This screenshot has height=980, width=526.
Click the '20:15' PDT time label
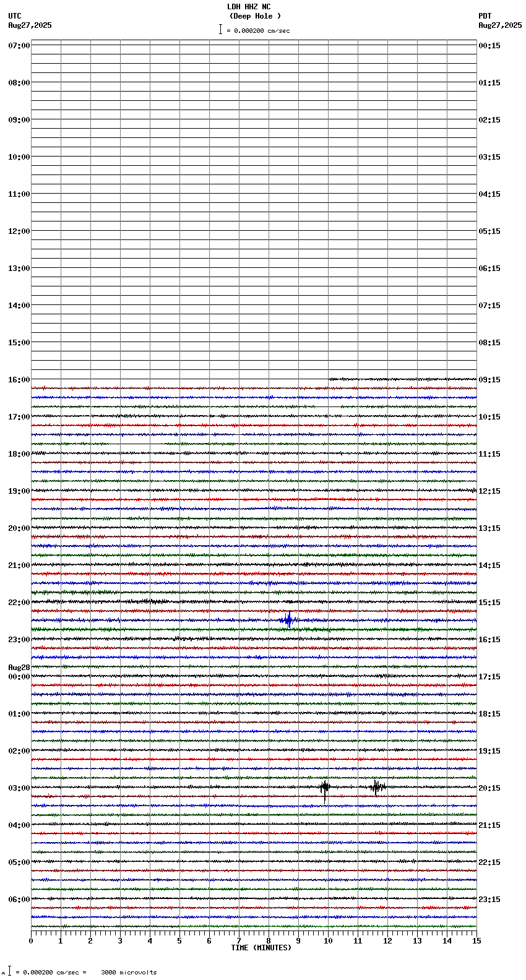click(x=489, y=788)
